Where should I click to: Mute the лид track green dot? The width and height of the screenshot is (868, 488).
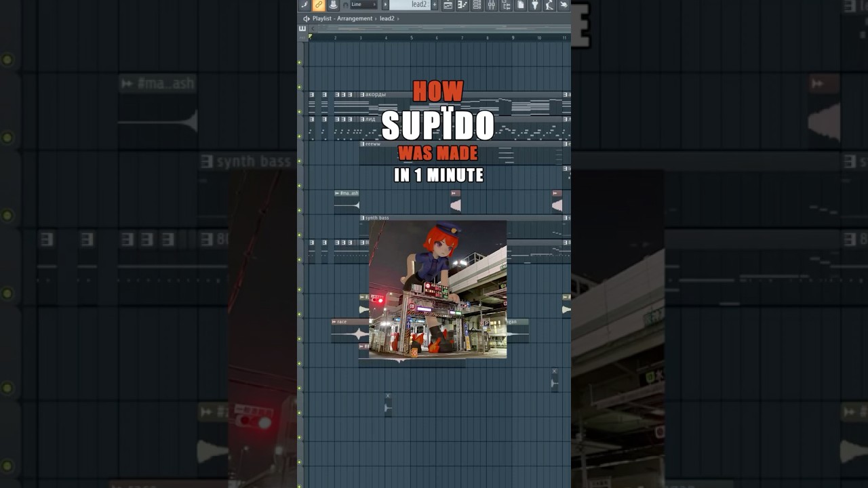pyautogui.click(x=299, y=136)
